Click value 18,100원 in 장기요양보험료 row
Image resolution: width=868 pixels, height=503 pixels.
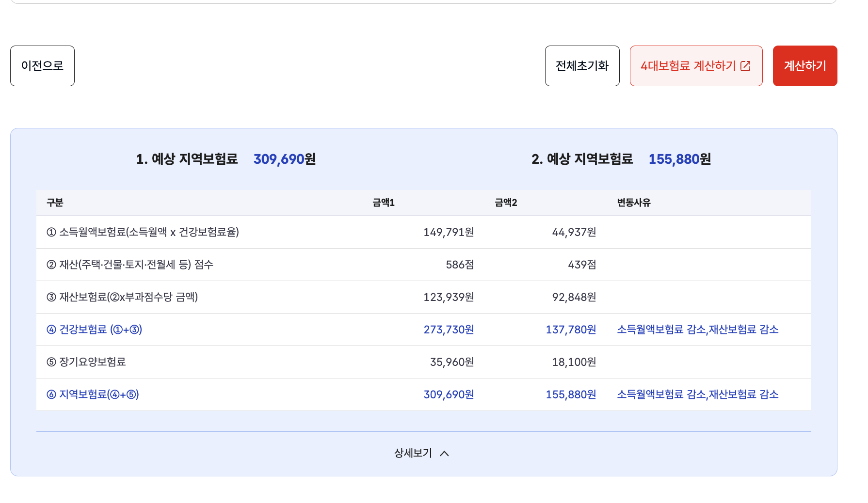coord(574,362)
